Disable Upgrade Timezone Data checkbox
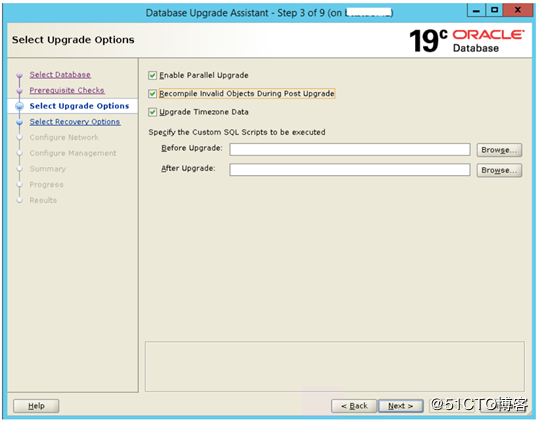 point(152,112)
